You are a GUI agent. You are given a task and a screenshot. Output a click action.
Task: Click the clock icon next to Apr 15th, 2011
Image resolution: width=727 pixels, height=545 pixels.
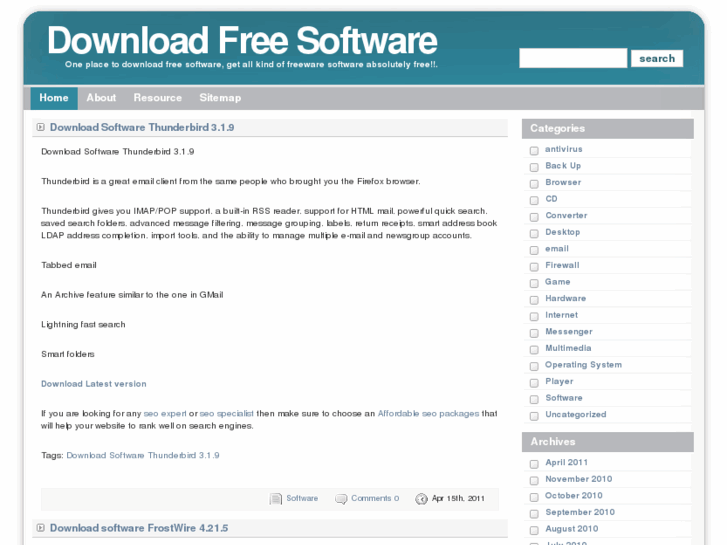[x=421, y=499]
